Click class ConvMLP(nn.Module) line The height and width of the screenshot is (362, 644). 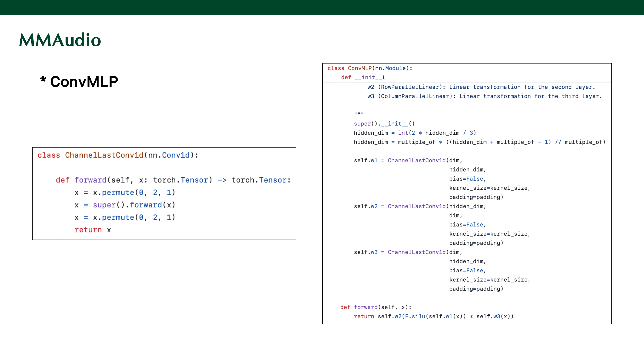[x=370, y=68]
